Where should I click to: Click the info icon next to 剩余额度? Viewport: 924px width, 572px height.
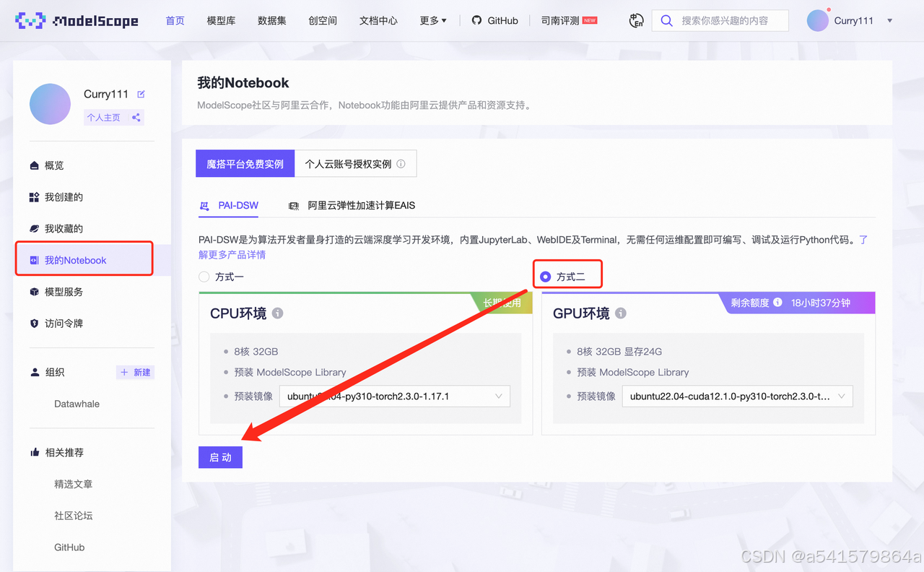777,303
